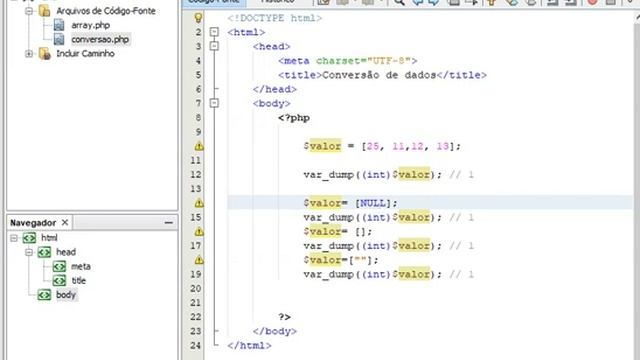
Task: Click the array.php file icon
Action: coord(59,25)
